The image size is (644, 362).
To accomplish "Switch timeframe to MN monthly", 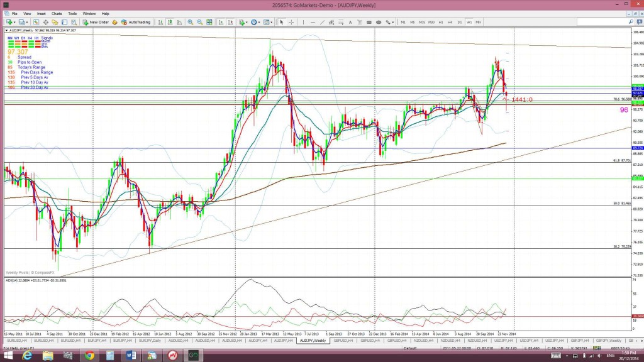I will 479,22.
